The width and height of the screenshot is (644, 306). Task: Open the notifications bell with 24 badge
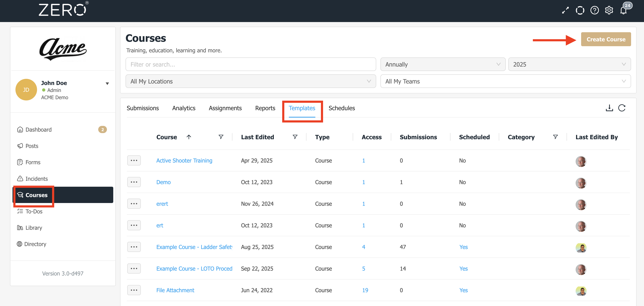pyautogui.click(x=623, y=10)
